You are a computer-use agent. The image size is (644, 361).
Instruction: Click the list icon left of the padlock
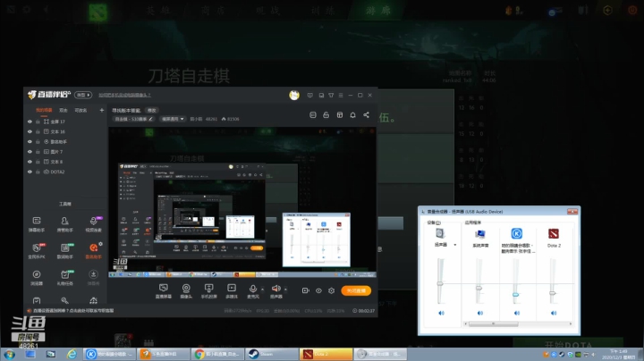[313, 115]
